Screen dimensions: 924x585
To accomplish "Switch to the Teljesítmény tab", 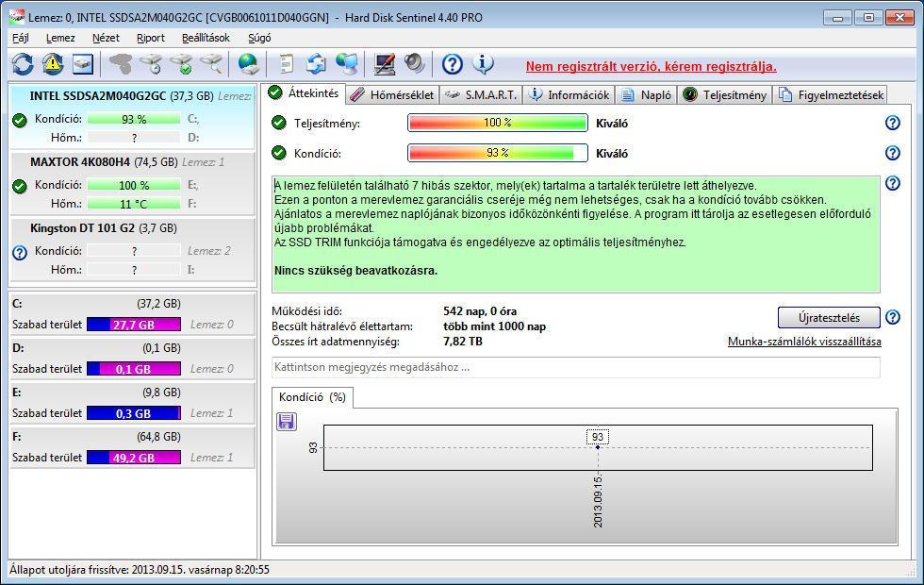I will pyautogui.click(x=725, y=95).
